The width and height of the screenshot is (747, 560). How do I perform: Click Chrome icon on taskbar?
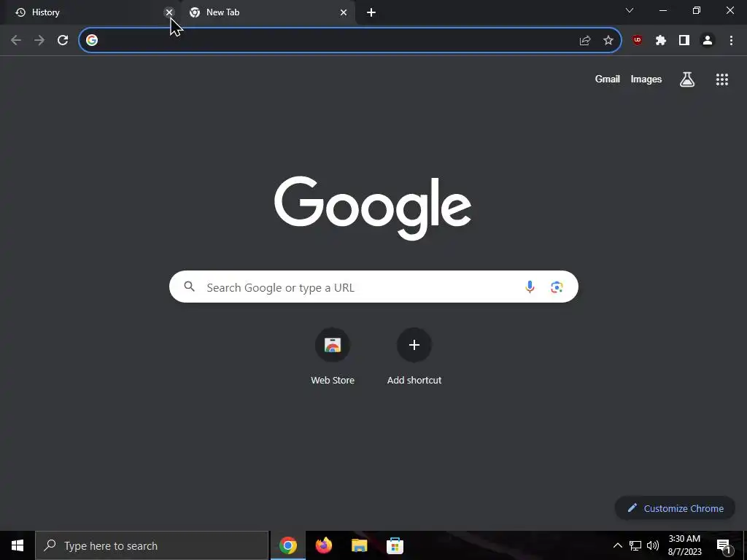tap(287, 545)
